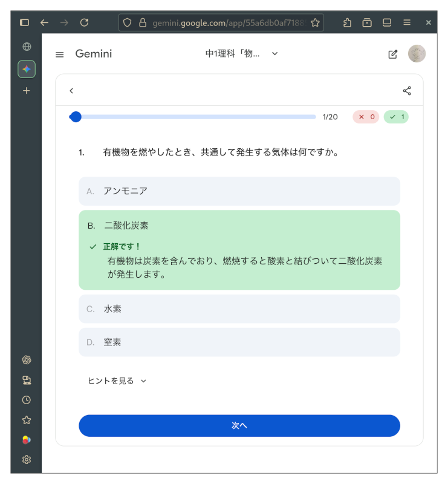
Task: Open the plus menu in the sidebar
Action: point(27,91)
